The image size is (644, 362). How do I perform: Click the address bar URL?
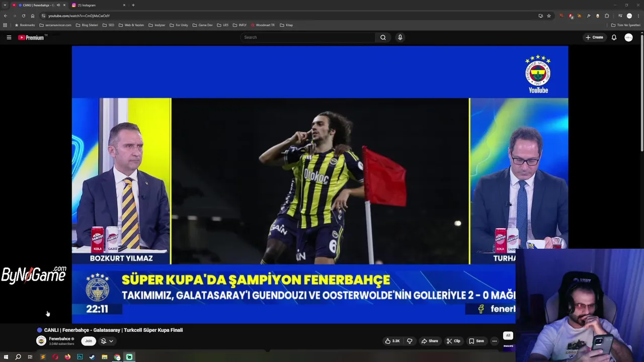coord(79,16)
